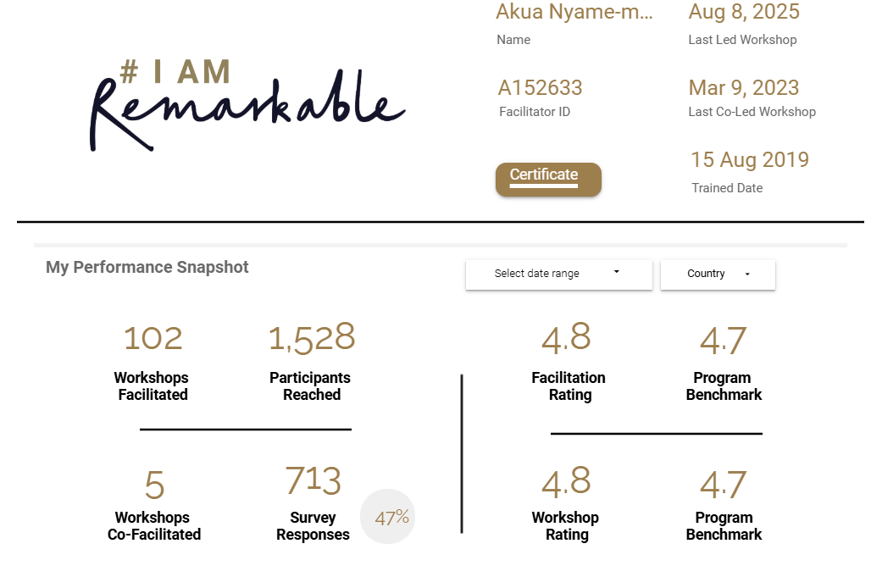Click the Select date range dropdown arrow
871x588 pixels.
617,272
